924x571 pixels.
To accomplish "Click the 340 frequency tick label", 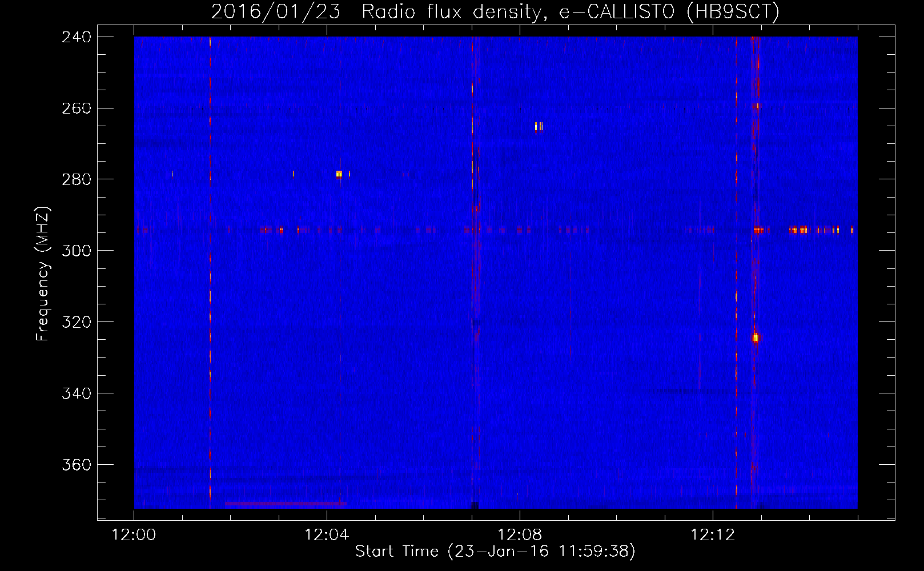I will tap(77, 394).
